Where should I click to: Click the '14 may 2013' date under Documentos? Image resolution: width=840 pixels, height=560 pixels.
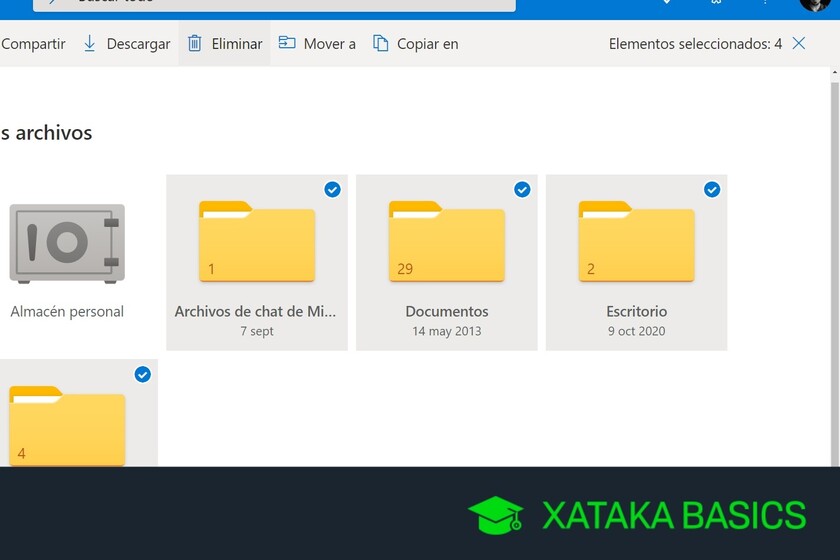[x=447, y=331]
